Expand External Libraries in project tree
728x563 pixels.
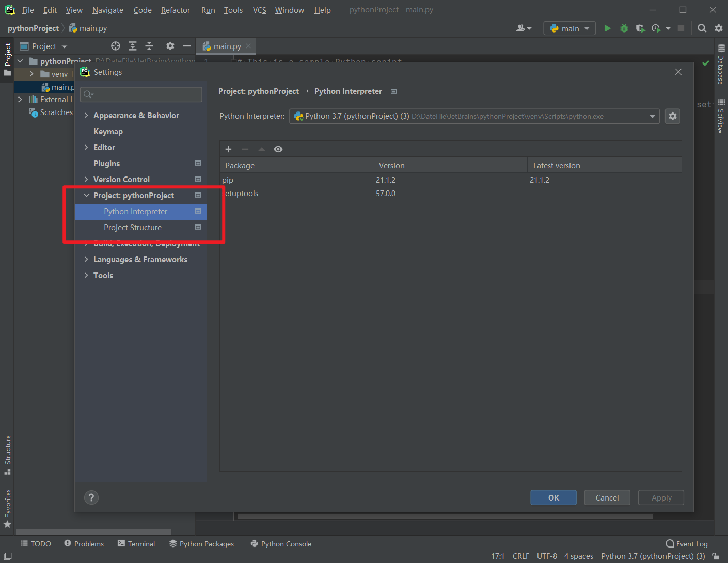tap(20, 100)
